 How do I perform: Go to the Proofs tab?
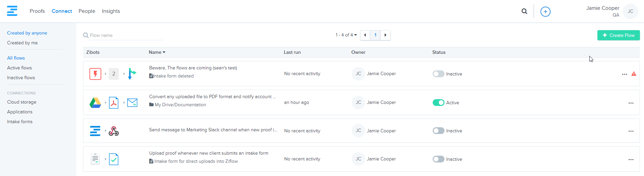click(37, 11)
